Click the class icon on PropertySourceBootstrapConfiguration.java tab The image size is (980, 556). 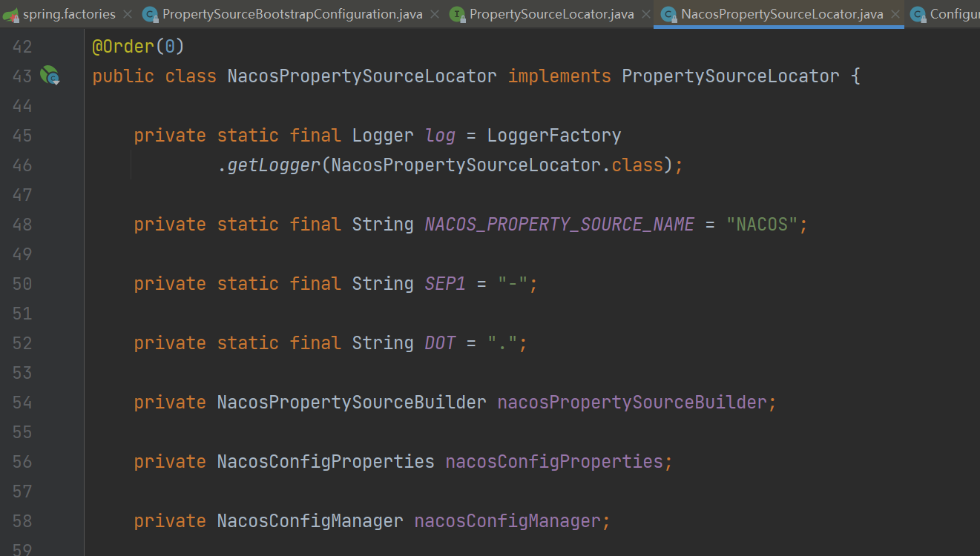pyautogui.click(x=150, y=14)
